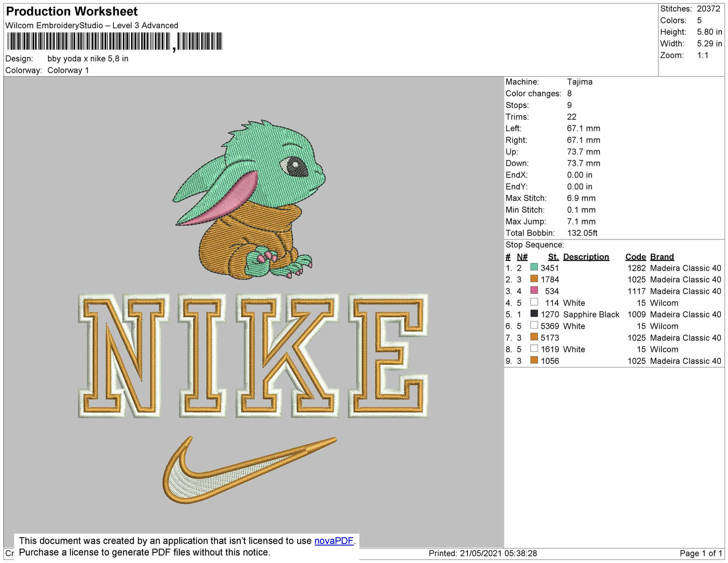Click the 'Page 1 of 1' footer
This screenshot has width=728, height=563.
[x=701, y=553]
